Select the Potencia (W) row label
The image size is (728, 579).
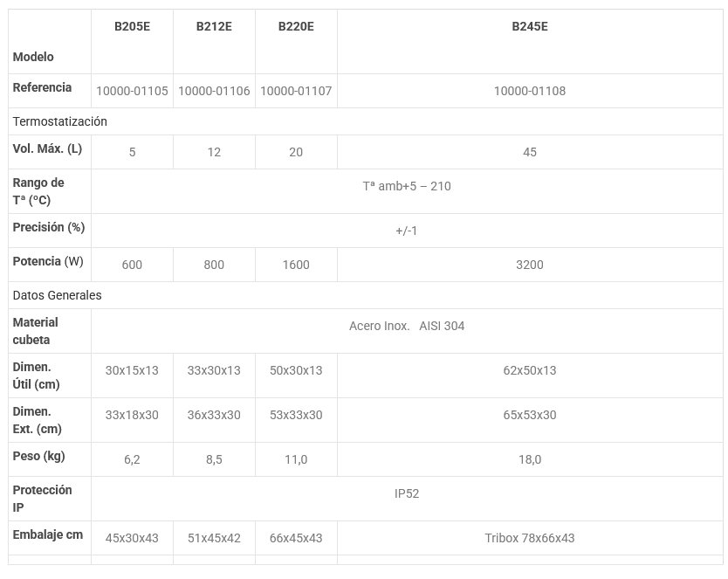[x=48, y=261]
